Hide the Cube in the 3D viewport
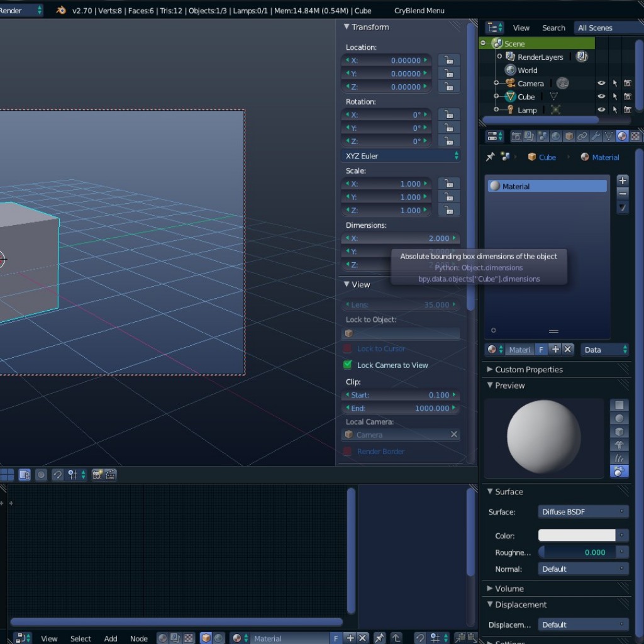644x644 pixels. tap(601, 96)
